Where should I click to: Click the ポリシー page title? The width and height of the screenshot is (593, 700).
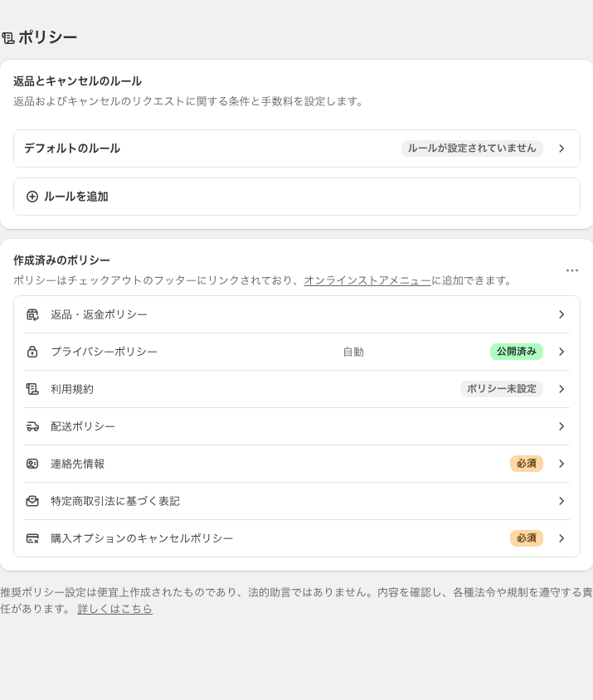48,37
